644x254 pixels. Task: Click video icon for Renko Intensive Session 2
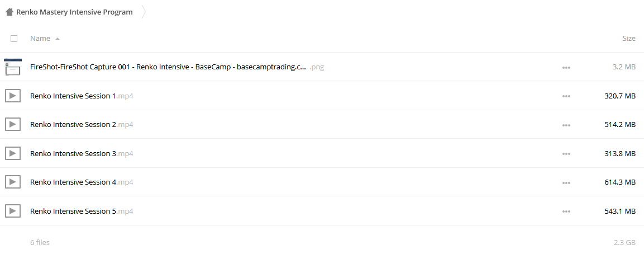coord(13,124)
